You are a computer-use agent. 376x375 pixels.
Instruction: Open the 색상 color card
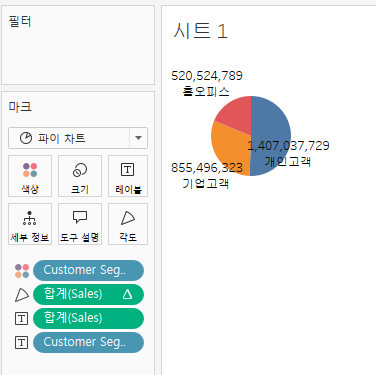tap(30, 176)
